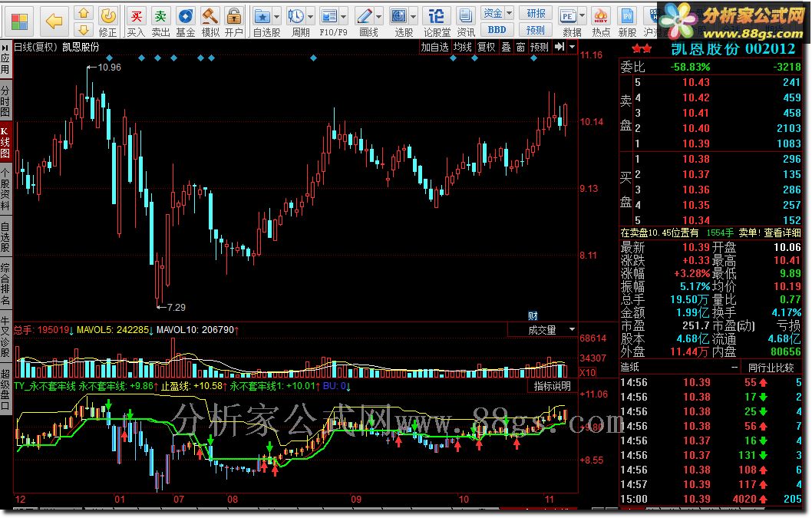Expand the 周期 period dropdown arrow
Screen dimensions: 812x518
click(x=310, y=17)
